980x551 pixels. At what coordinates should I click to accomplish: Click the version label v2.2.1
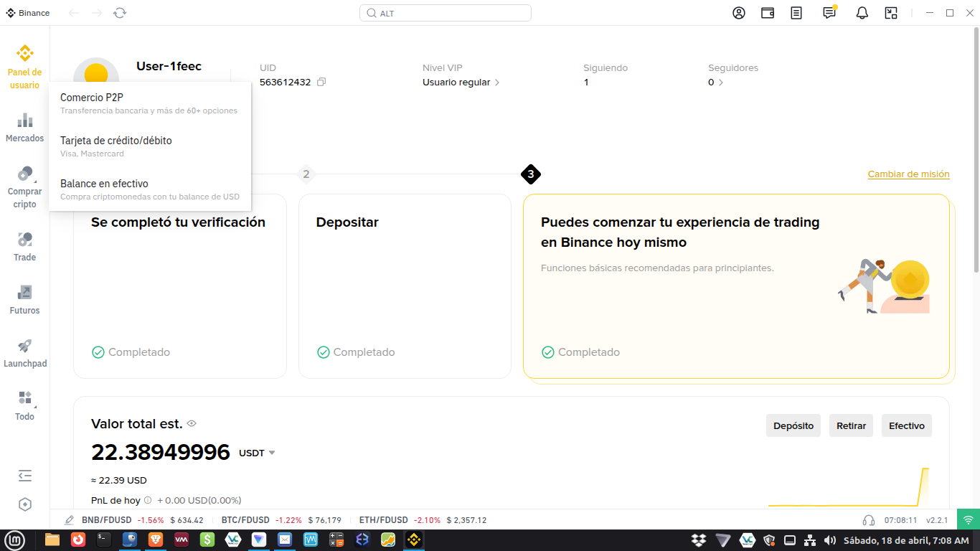point(937,520)
